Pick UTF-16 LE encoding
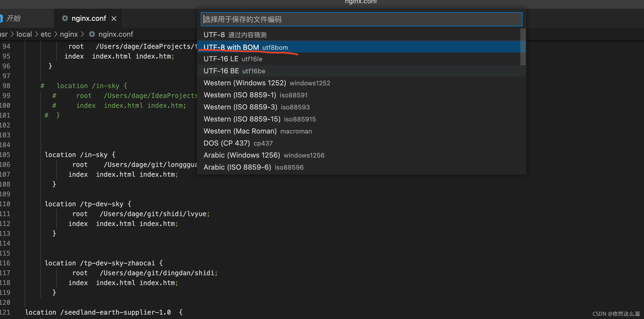The height and width of the screenshot is (319, 644). coord(233,59)
